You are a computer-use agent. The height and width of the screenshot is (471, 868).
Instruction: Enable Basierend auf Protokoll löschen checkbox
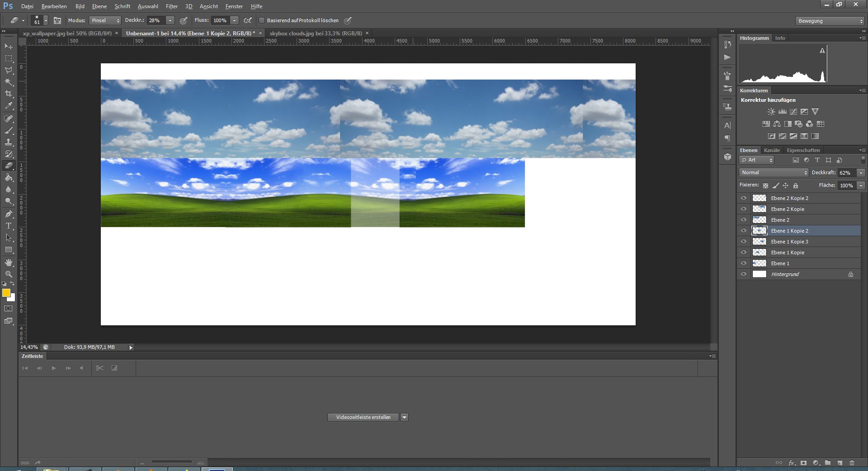(261, 20)
